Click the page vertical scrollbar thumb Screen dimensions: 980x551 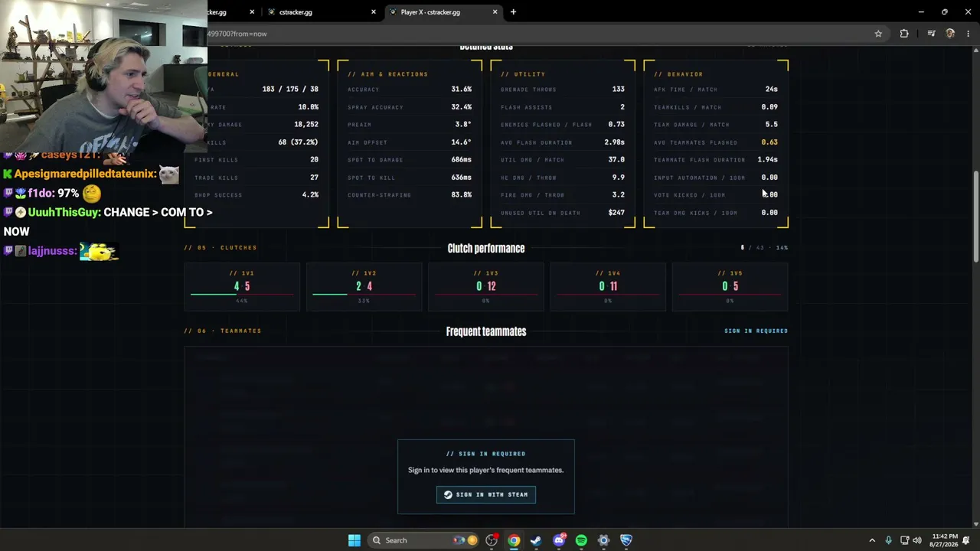pos(975,217)
